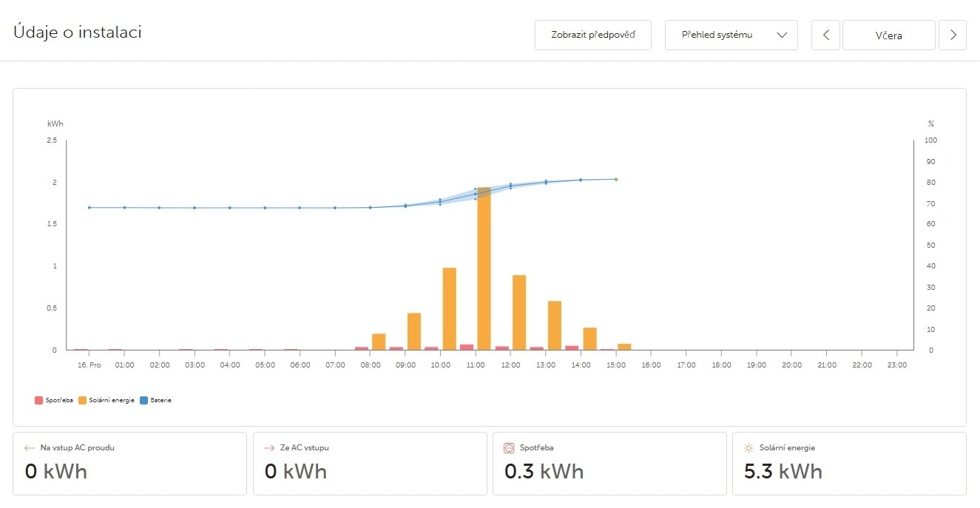Click the Zobrazit předpověď button
Viewport: 980px width, 508px height.
point(593,35)
